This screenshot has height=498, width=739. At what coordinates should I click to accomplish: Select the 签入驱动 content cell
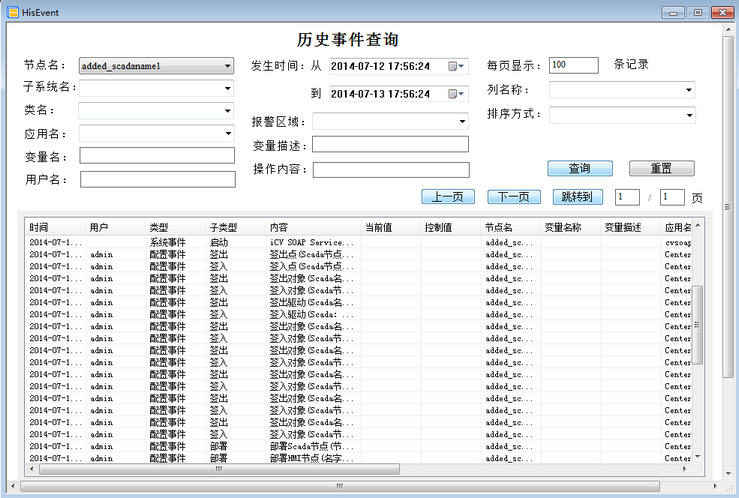pyautogui.click(x=312, y=314)
